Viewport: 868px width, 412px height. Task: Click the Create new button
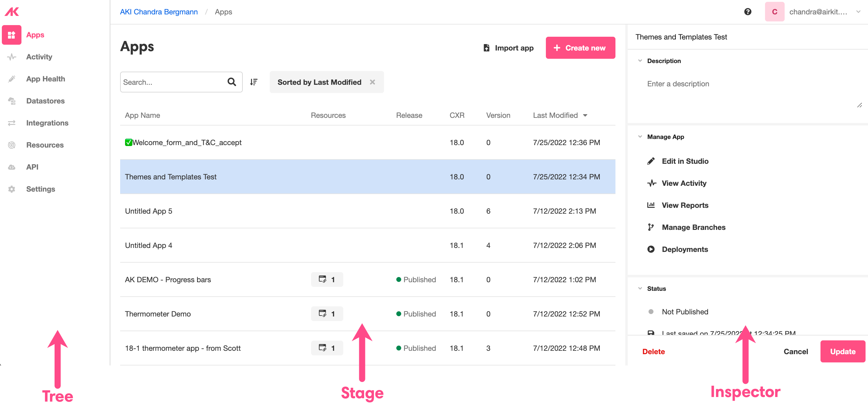pos(580,48)
